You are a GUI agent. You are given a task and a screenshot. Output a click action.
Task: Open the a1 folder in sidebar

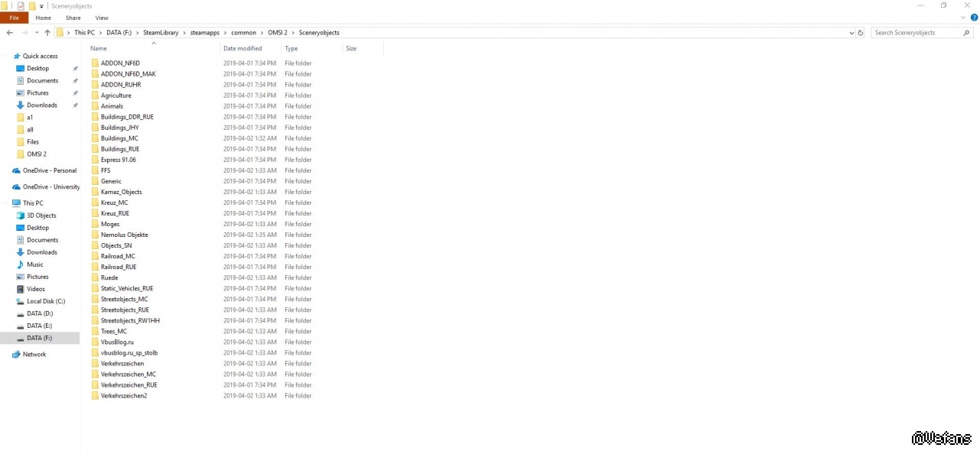[x=30, y=117]
